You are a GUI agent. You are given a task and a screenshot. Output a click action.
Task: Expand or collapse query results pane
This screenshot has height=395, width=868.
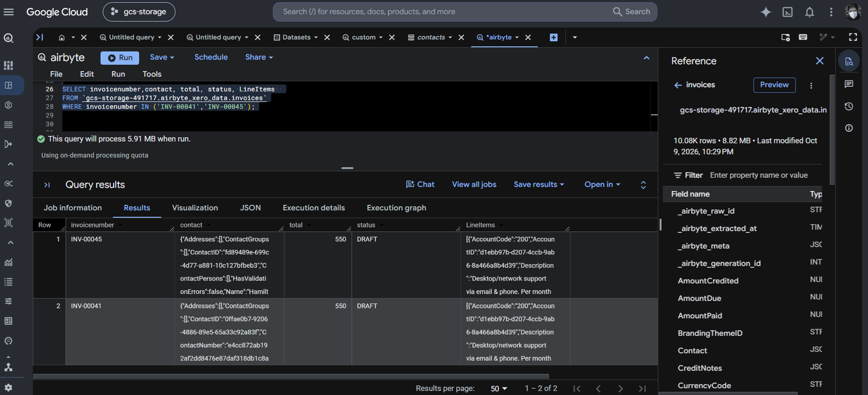[643, 185]
